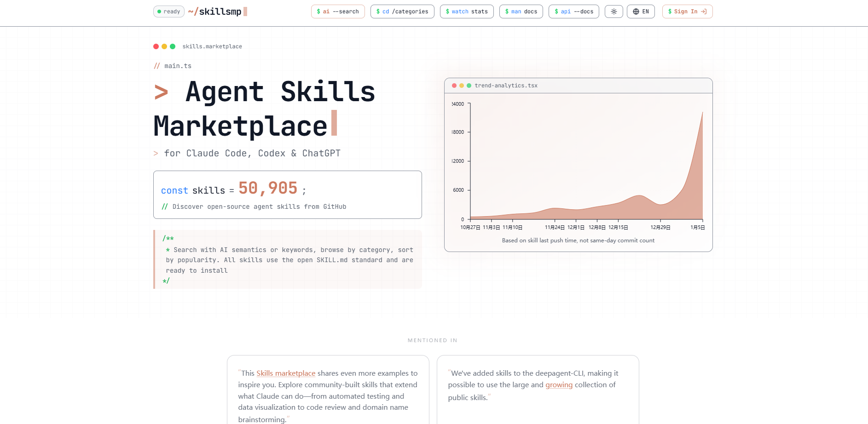Open the watch stats nav item
The image size is (868, 424).
coord(467,11)
